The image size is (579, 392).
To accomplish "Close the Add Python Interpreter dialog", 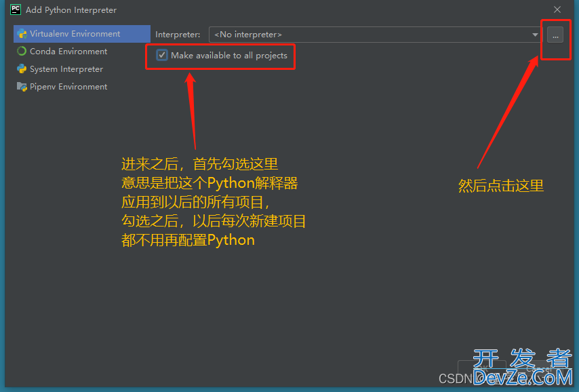I will [557, 9].
